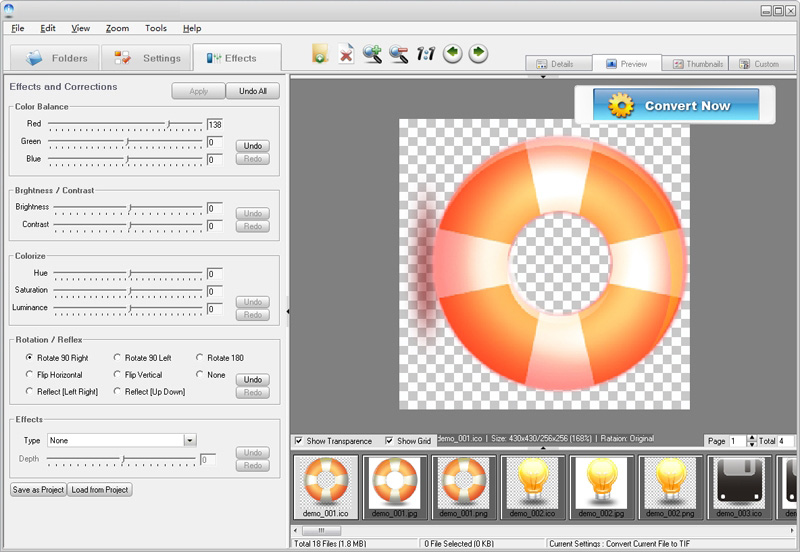
Task: Select Rotate 90 Right radio option
Action: click(29, 357)
